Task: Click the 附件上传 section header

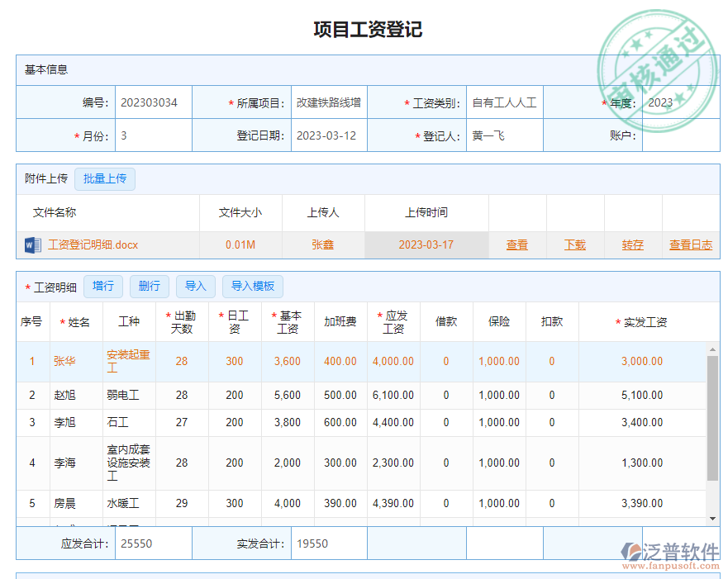Action: click(45, 179)
